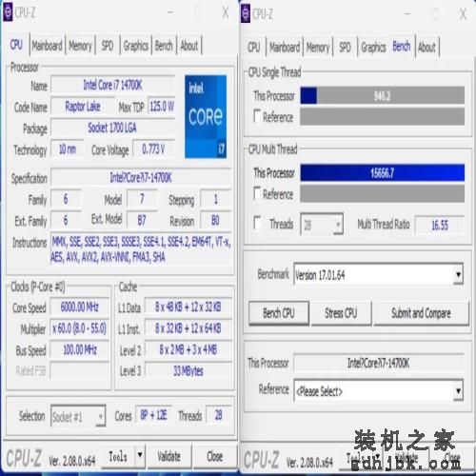The width and height of the screenshot is (476, 476).
Task: Click Bench CPU button
Action: (x=279, y=313)
